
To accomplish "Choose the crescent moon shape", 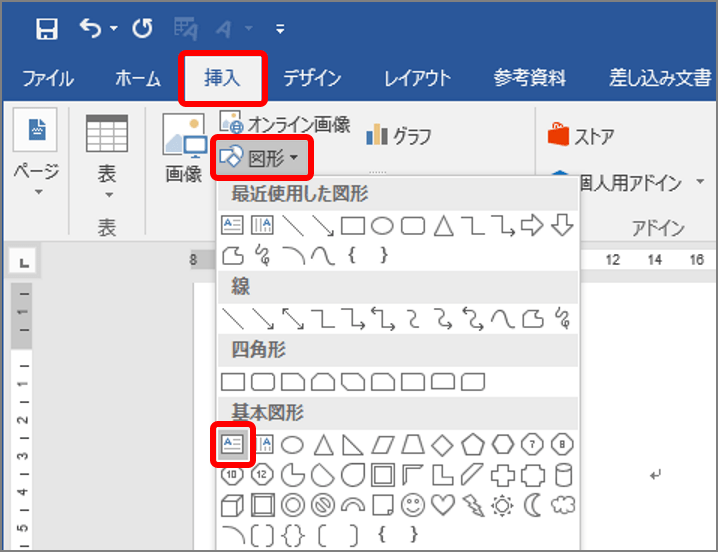I will [x=533, y=505].
